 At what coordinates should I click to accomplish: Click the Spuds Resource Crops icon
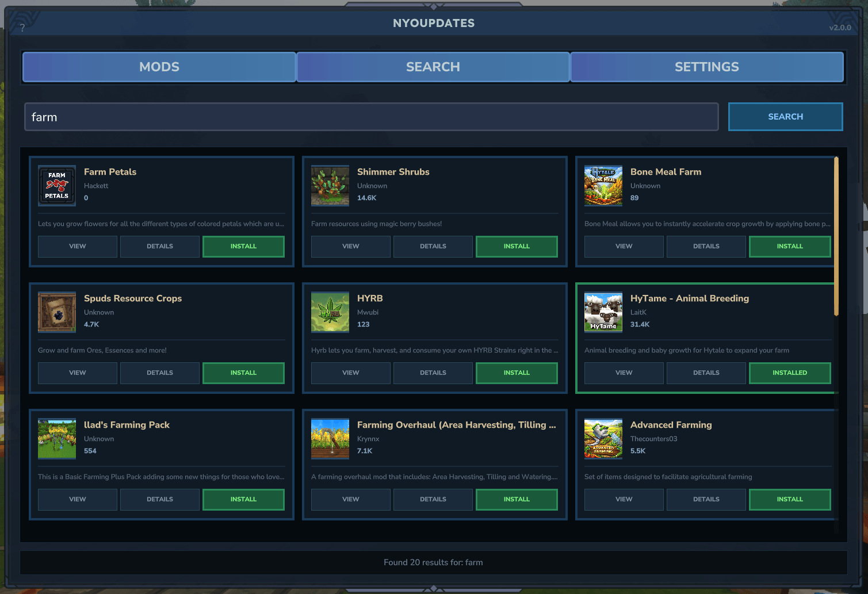57,312
